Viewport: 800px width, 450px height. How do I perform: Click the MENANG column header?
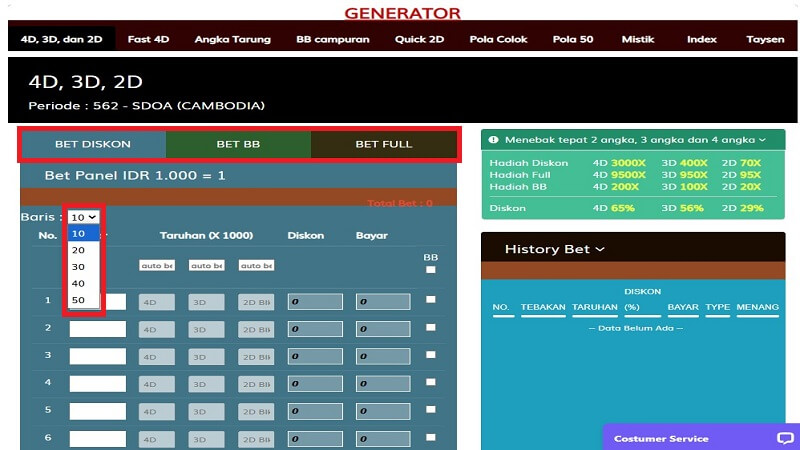[x=758, y=307]
